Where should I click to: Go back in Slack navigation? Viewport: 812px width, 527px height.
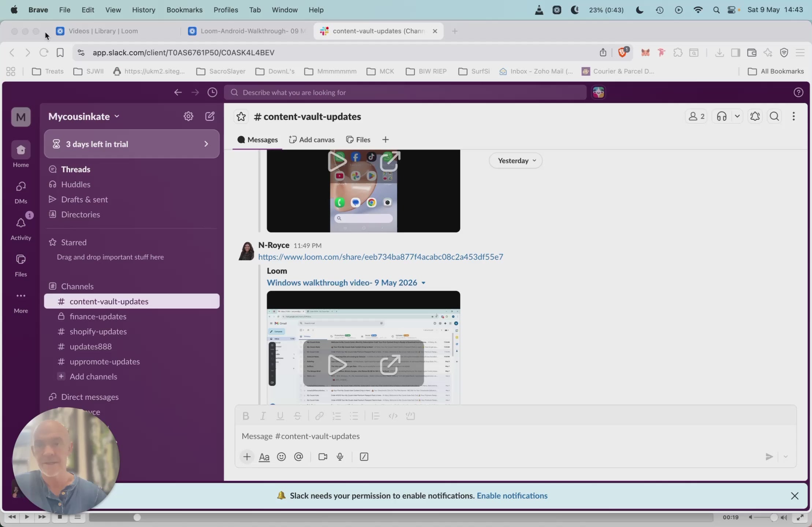[x=178, y=93]
